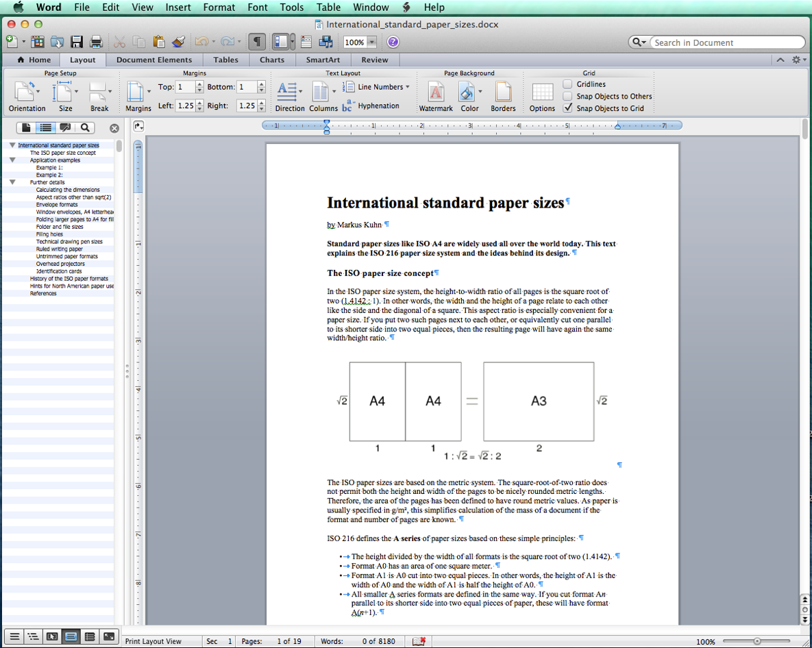Open the zoom 100% dropdown
The image size is (812, 648).
tap(371, 42)
